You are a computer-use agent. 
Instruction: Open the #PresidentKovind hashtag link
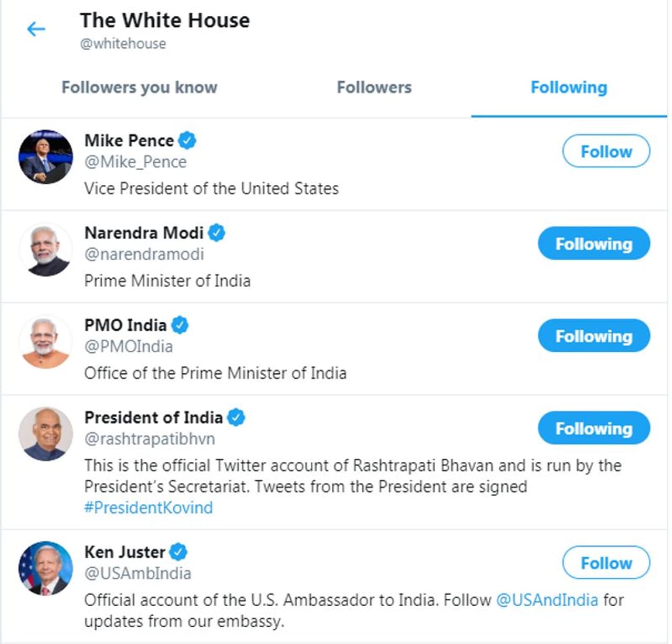click(149, 508)
